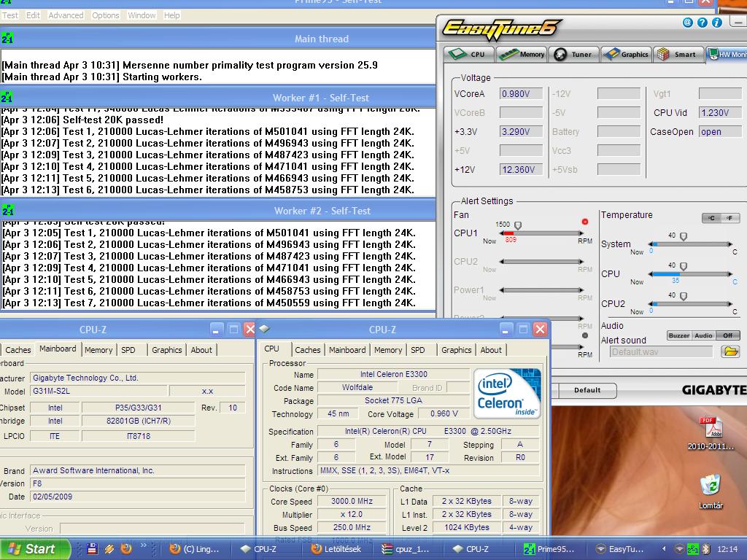747x560 pixels.
Task: Open Prime95 Edit menu
Action: 33,15
